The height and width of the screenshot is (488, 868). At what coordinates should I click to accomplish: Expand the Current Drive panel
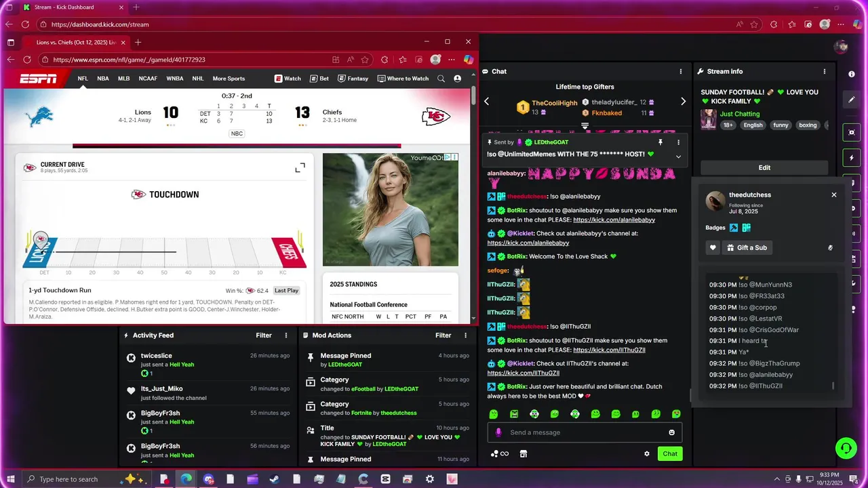click(300, 167)
